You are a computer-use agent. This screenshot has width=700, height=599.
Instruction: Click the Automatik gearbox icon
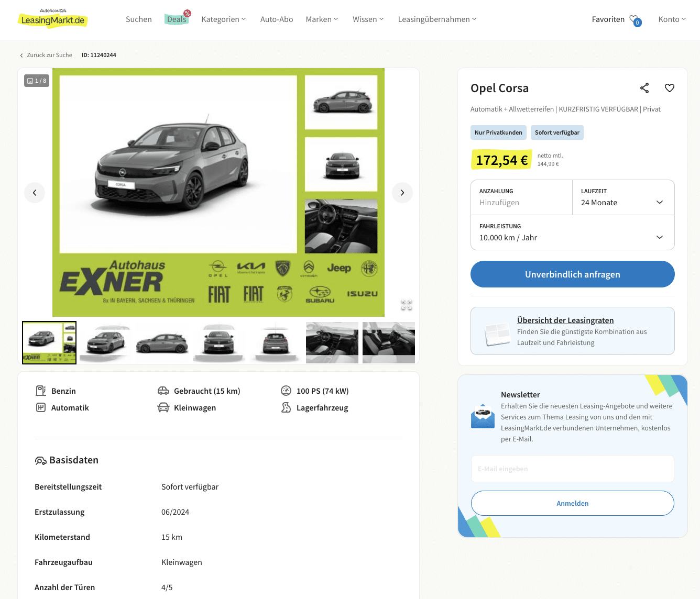tap(41, 407)
